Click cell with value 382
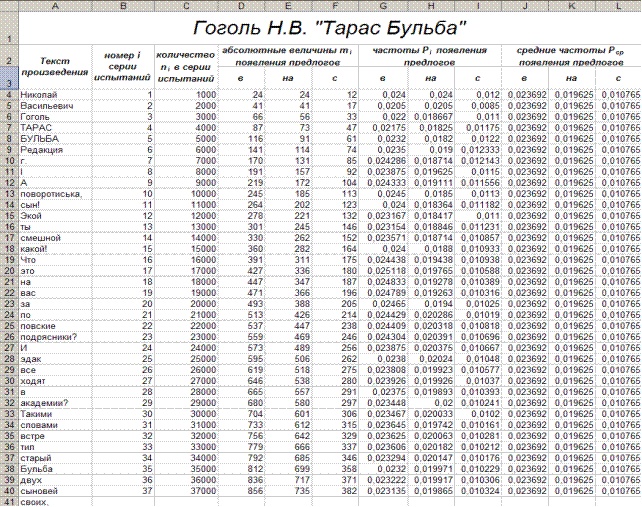The image size is (642, 507). (x=335, y=491)
